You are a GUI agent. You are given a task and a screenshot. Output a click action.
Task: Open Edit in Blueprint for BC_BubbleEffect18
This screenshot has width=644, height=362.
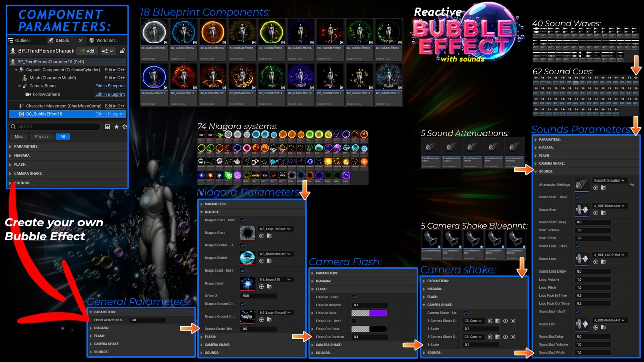[x=110, y=114]
